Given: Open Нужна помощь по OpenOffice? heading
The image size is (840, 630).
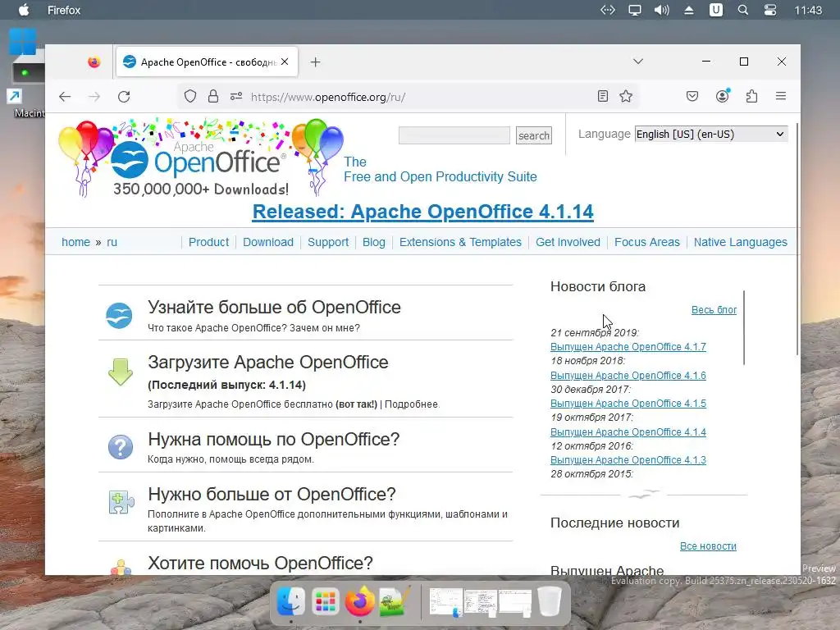Looking at the screenshot, I should [274, 440].
